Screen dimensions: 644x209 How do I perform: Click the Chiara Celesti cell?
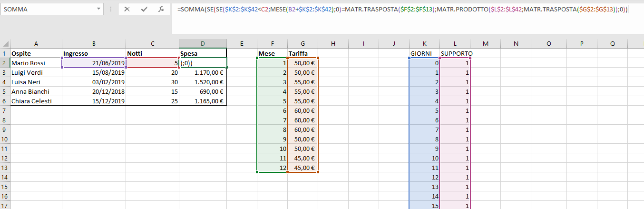tap(36, 101)
